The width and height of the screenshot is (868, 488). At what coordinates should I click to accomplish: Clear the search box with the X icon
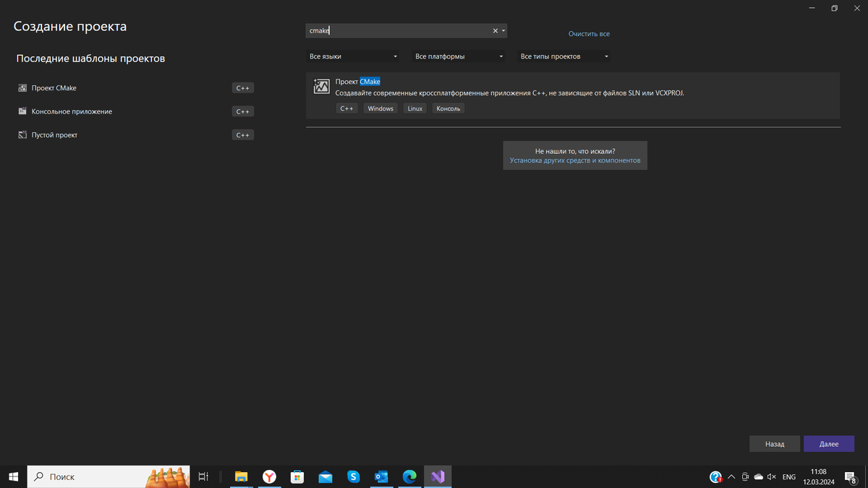pyautogui.click(x=495, y=31)
